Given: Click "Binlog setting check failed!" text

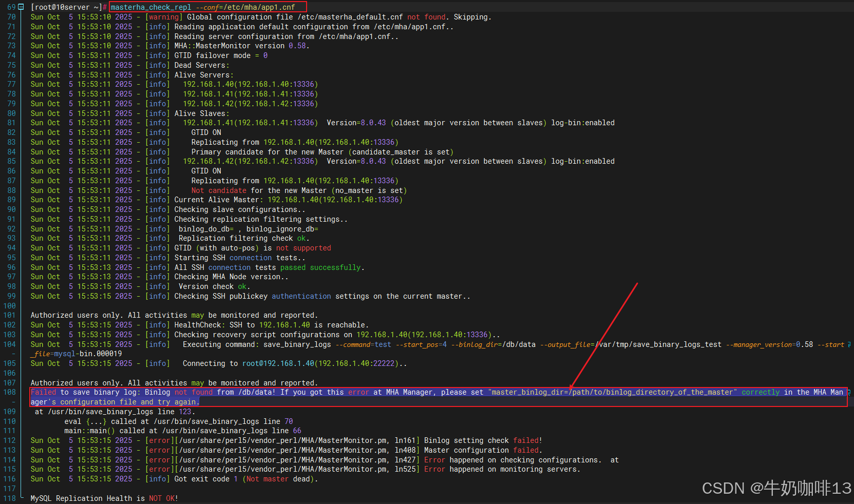Looking at the screenshot, I should [x=483, y=440].
